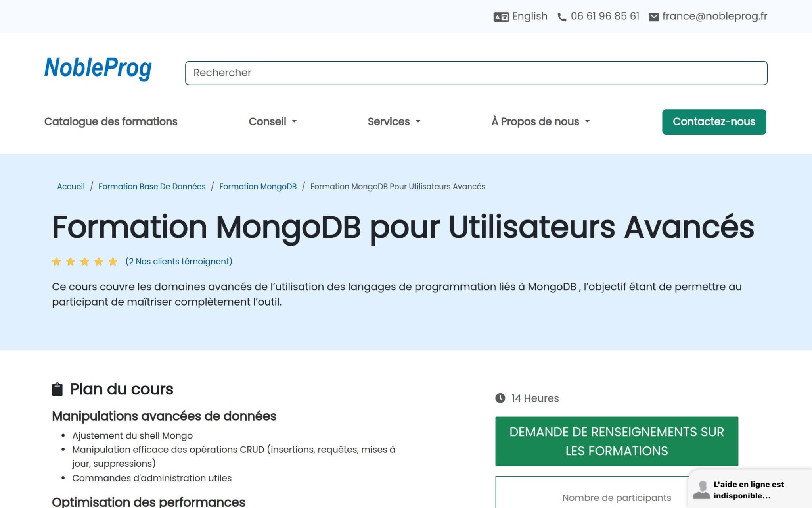This screenshot has width=812, height=508.
Task: Click the clipboard icon beside Plan du cours
Action: tap(57, 389)
